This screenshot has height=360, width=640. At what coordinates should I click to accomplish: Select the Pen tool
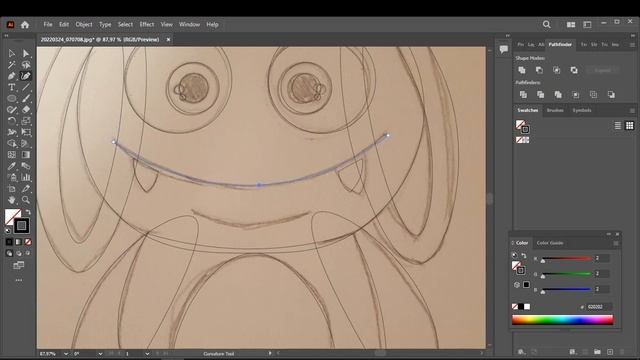click(x=11, y=76)
